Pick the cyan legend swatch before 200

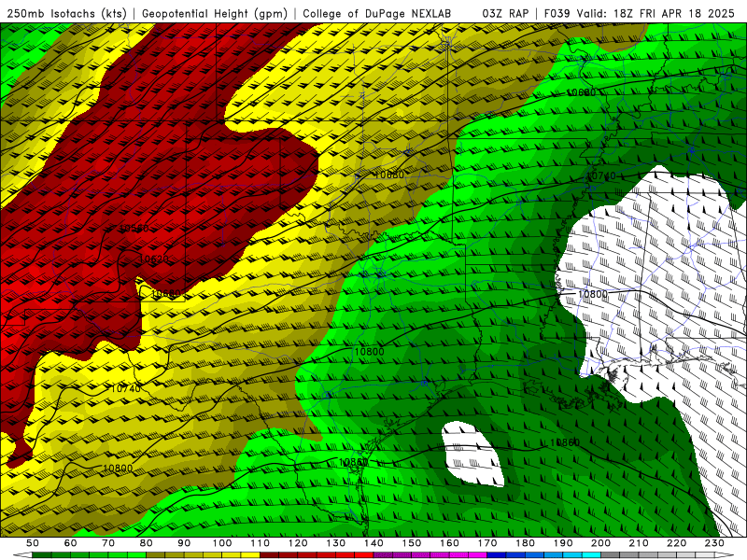pyautogui.click(x=592, y=555)
